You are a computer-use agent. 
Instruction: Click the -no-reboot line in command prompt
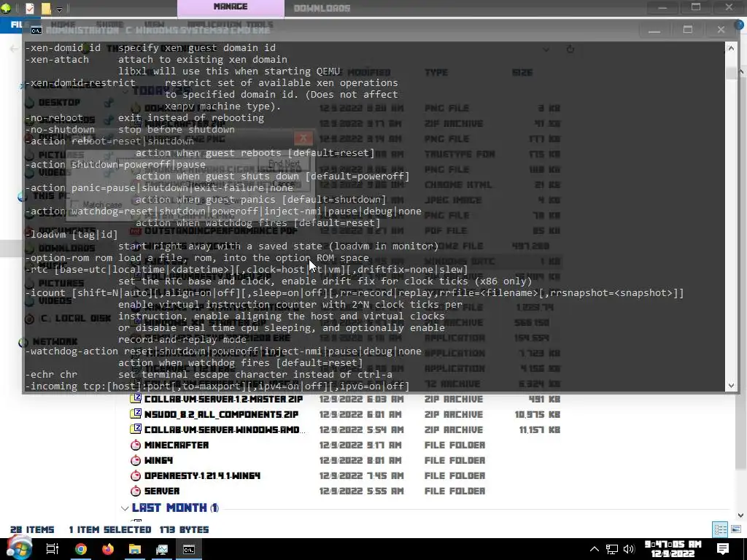click(144, 117)
